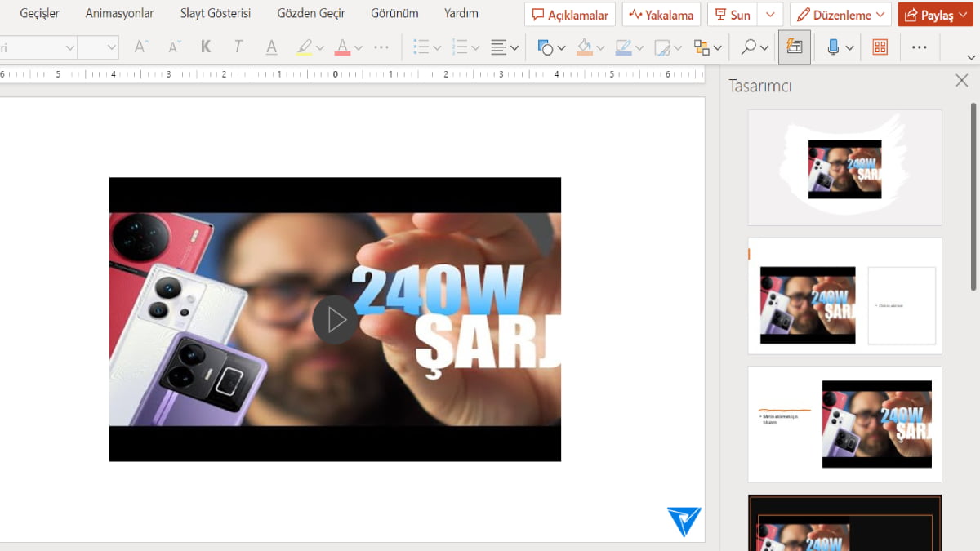
Task: Click the search magnifier icon
Action: 751,47
